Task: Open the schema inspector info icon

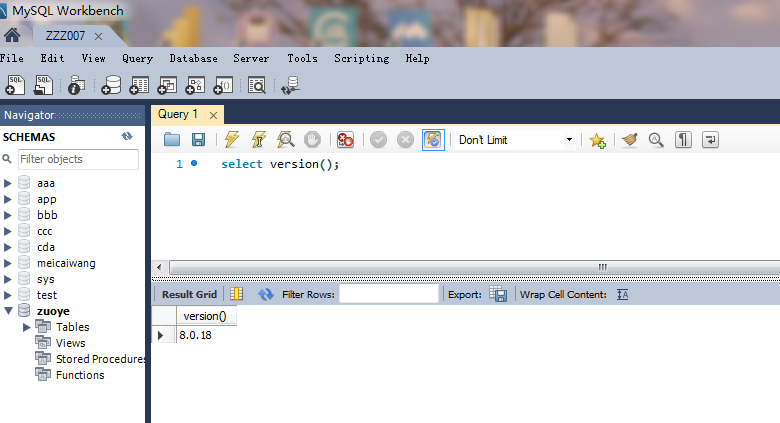Action: tap(77, 85)
